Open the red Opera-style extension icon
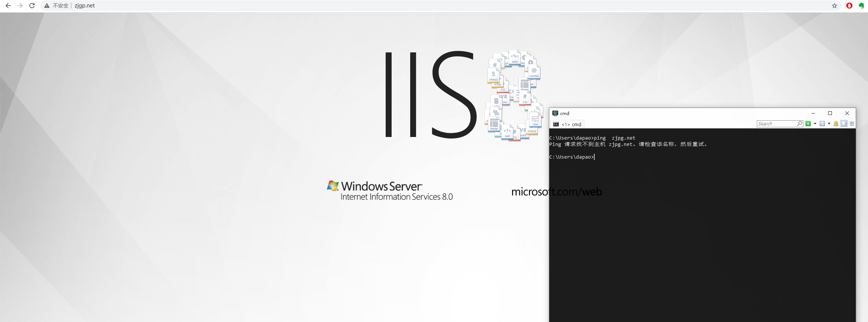This screenshot has width=868, height=322. [x=849, y=6]
